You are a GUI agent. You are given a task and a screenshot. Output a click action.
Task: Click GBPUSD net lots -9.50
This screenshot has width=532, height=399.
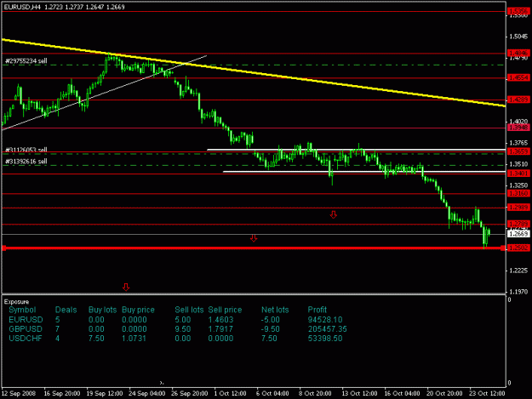point(270,329)
